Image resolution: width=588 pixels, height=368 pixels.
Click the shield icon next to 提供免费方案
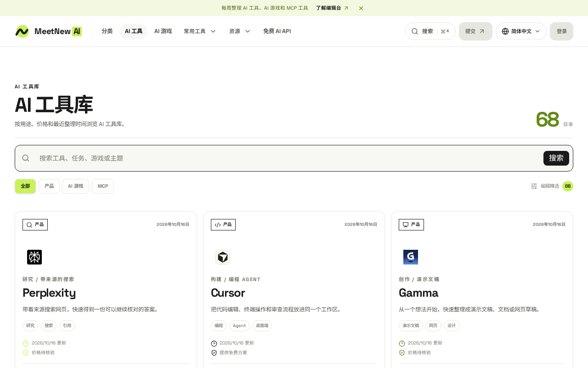pos(214,353)
